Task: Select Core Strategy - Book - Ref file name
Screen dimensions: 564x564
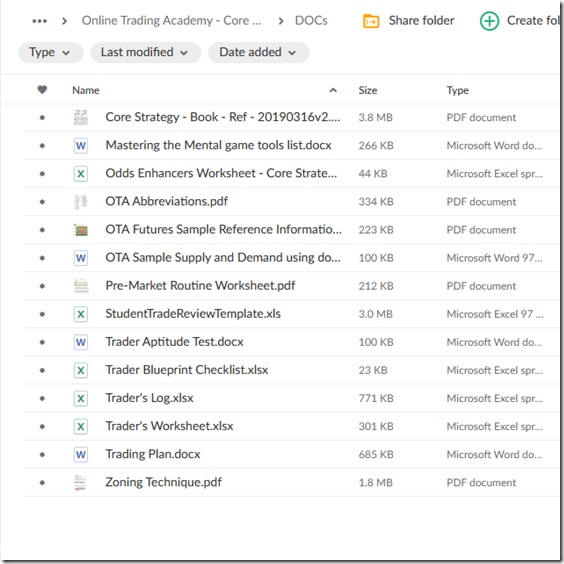Action: (x=223, y=117)
